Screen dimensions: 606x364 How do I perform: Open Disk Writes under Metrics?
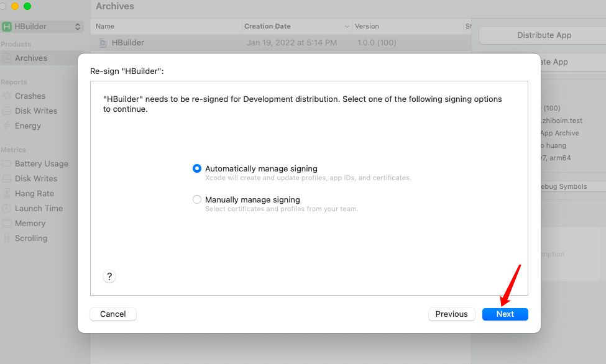(x=36, y=178)
